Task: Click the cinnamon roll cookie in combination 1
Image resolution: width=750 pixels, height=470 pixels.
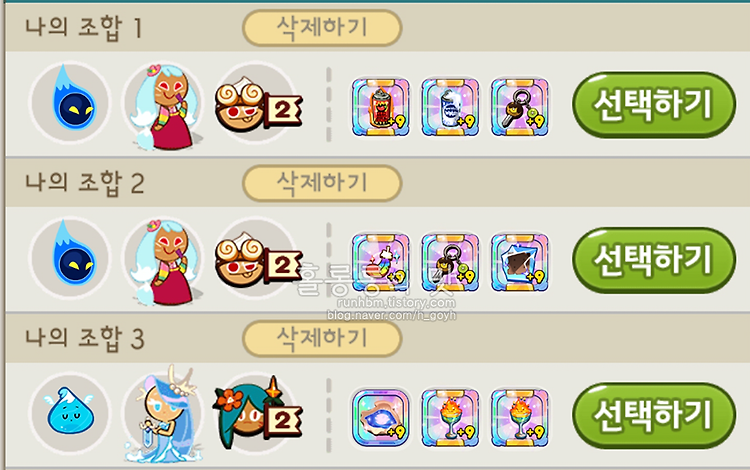Action: (x=257, y=104)
